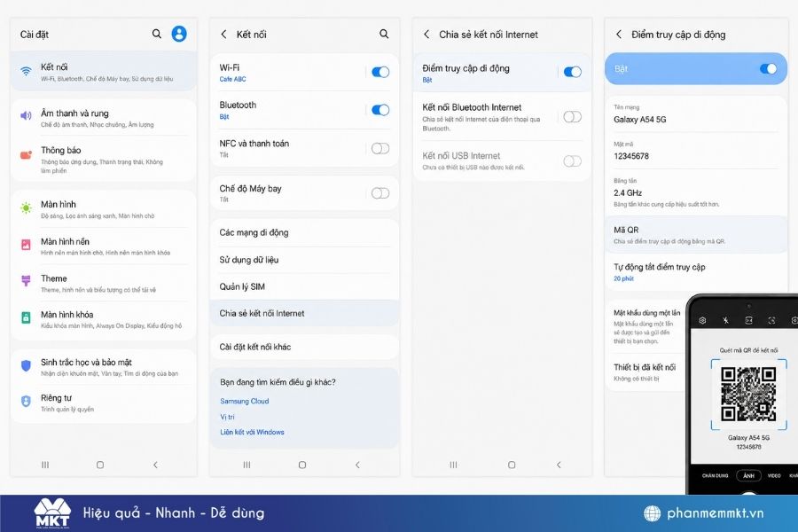Enable Kết nối Bluetooth Internet toggle
The height and width of the screenshot is (532, 798).
pos(572,117)
